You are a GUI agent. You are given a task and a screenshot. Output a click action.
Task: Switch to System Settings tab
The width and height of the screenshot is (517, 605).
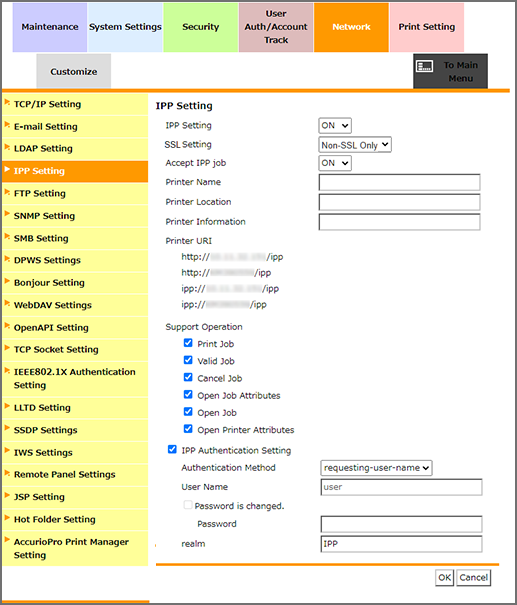(125, 27)
